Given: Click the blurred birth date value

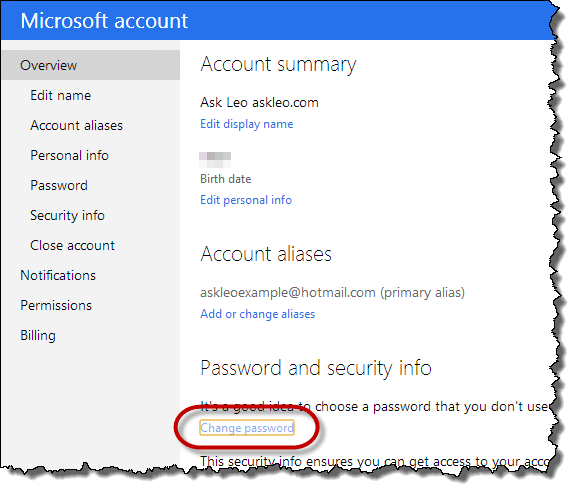Looking at the screenshot, I should click(x=215, y=159).
